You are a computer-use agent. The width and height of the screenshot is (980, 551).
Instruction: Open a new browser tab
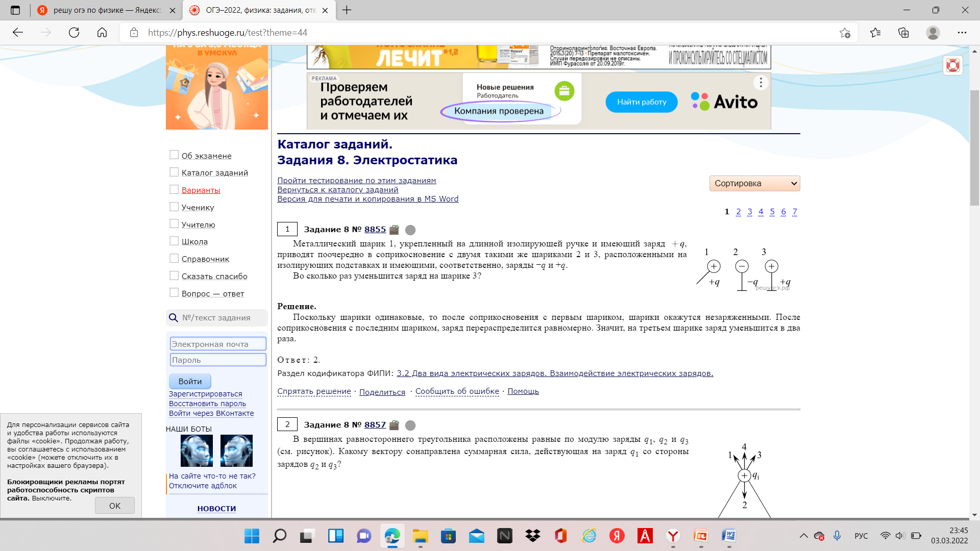[347, 10]
